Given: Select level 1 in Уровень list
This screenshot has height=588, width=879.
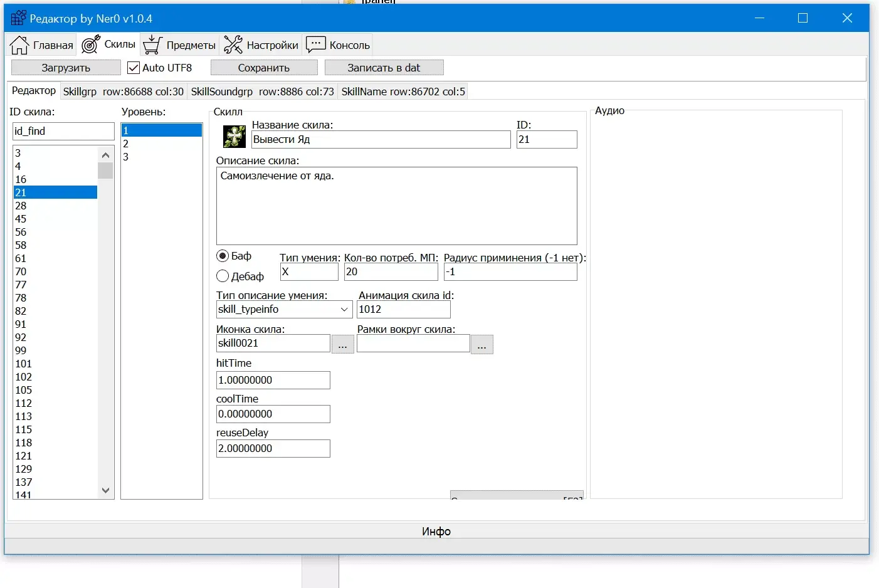Looking at the screenshot, I should [162, 130].
